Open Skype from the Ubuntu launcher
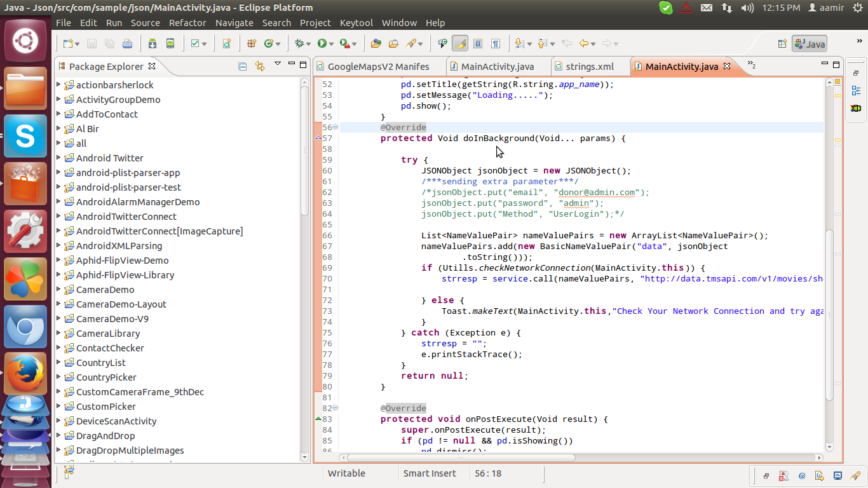Image resolution: width=868 pixels, height=488 pixels. point(25,136)
